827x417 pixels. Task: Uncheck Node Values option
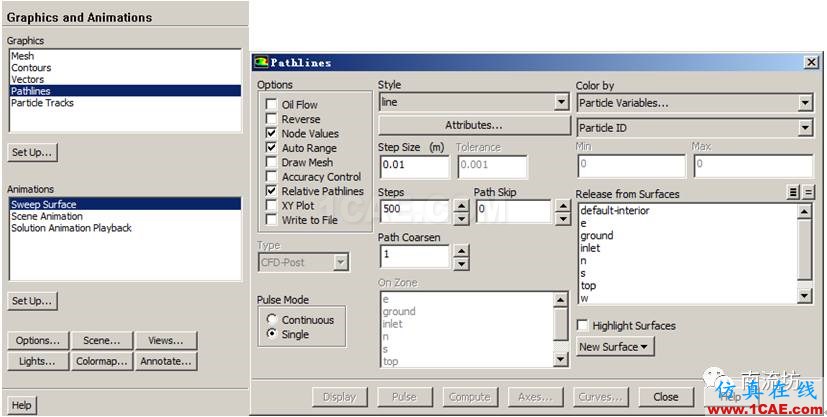point(271,133)
